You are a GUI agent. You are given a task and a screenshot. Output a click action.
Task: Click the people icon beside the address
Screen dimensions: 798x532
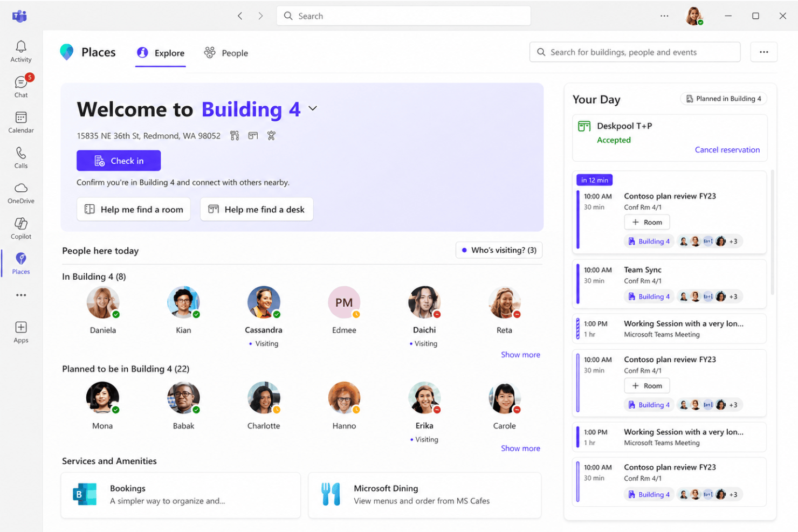pyautogui.click(x=271, y=136)
